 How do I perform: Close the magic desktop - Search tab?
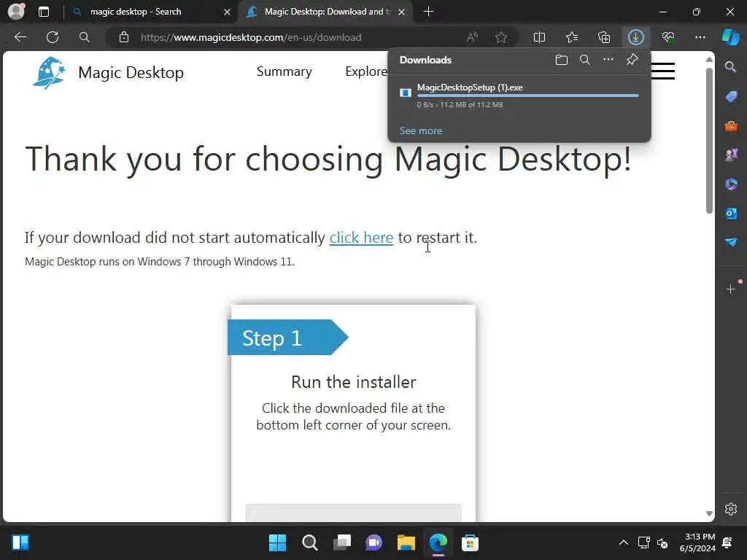(x=228, y=12)
